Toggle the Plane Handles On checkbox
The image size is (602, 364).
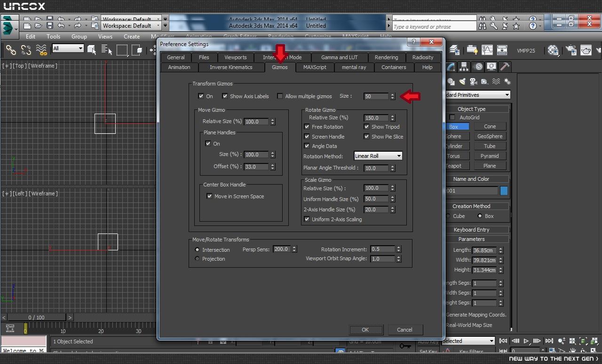pyautogui.click(x=208, y=144)
